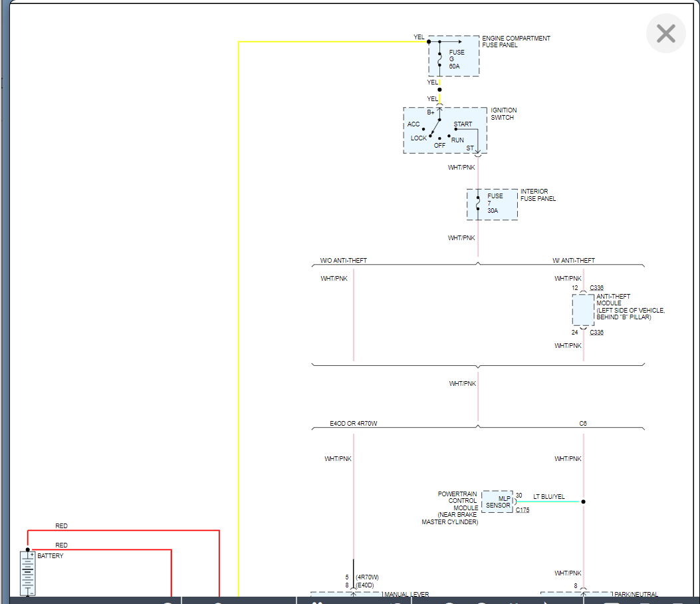Click the MLP Sensor box
This screenshot has width=700, height=604.
point(497,502)
